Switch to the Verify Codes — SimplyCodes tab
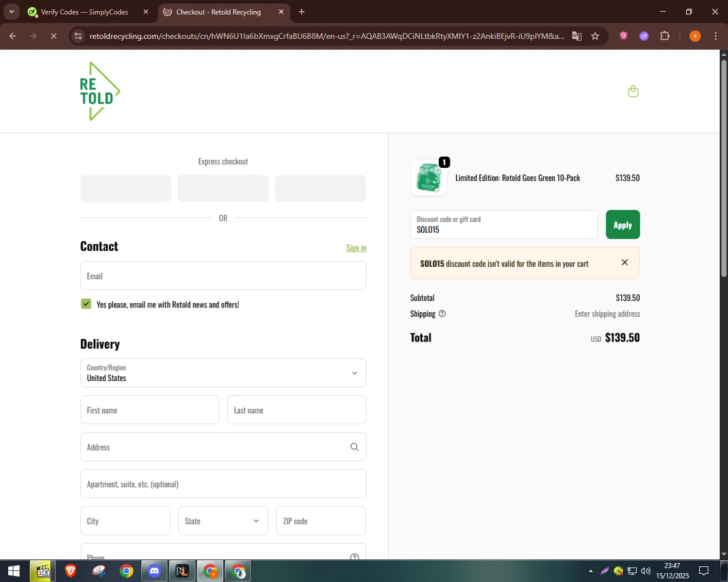The height and width of the screenshot is (582, 728). (x=84, y=12)
